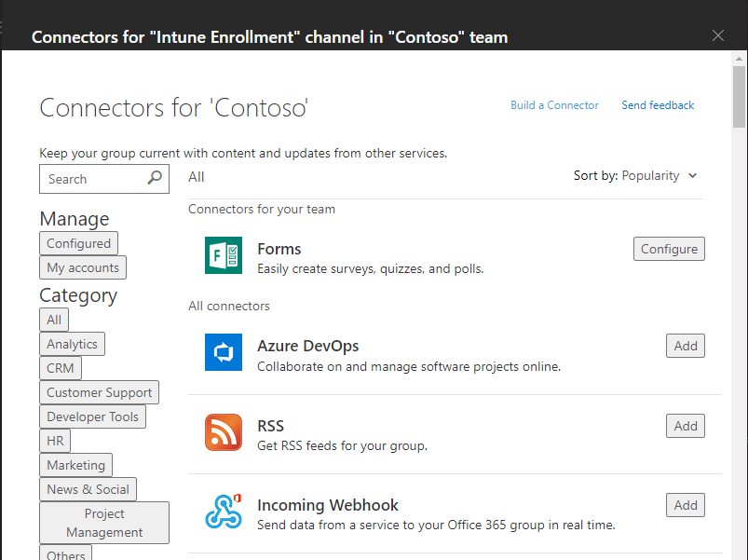Viewport: 748px width, 560px height.
Task: Click the Send feedback link
Action: (x=658, y=105)
